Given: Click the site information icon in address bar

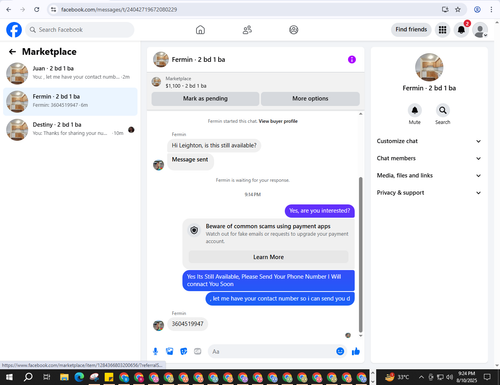Looking at the screenshot, I should pos(53,10).
